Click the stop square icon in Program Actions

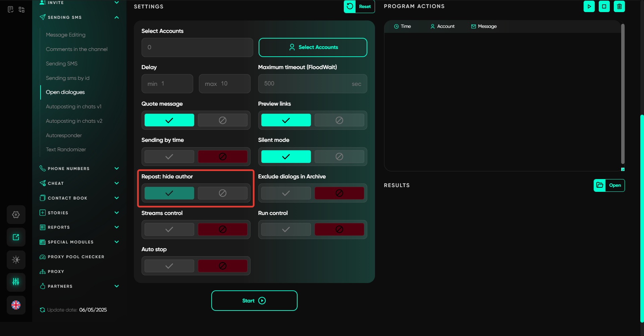(x=604, y=6)
